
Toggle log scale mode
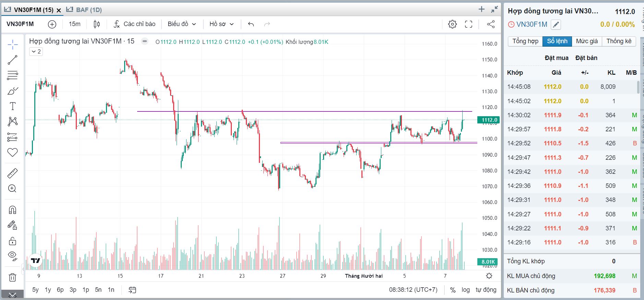coord(465,290)
